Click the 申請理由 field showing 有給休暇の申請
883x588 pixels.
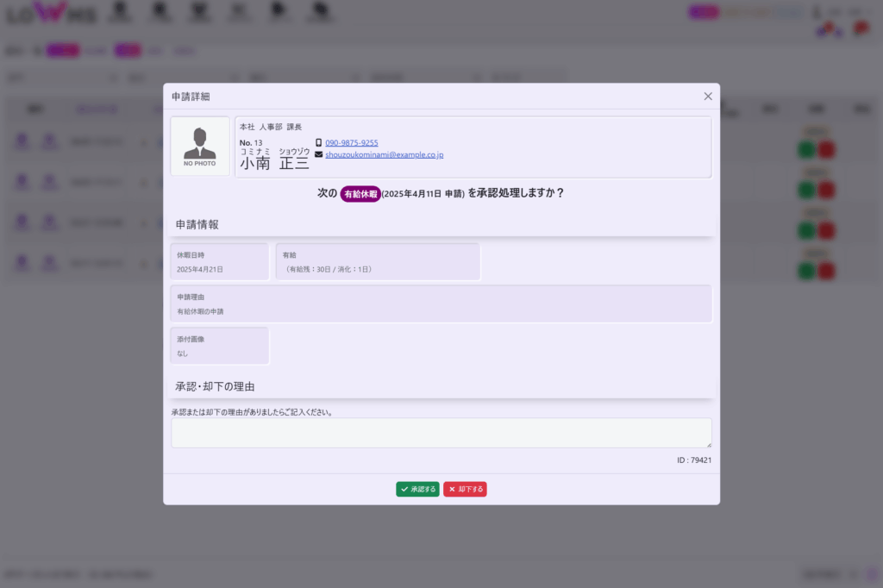pos(441,303)
